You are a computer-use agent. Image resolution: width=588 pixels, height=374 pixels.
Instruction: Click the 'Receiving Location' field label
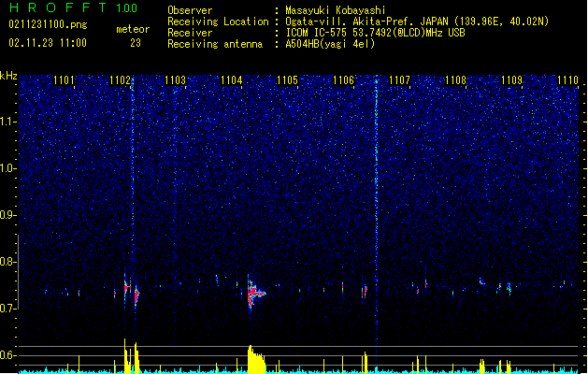(x=218, y=22)
